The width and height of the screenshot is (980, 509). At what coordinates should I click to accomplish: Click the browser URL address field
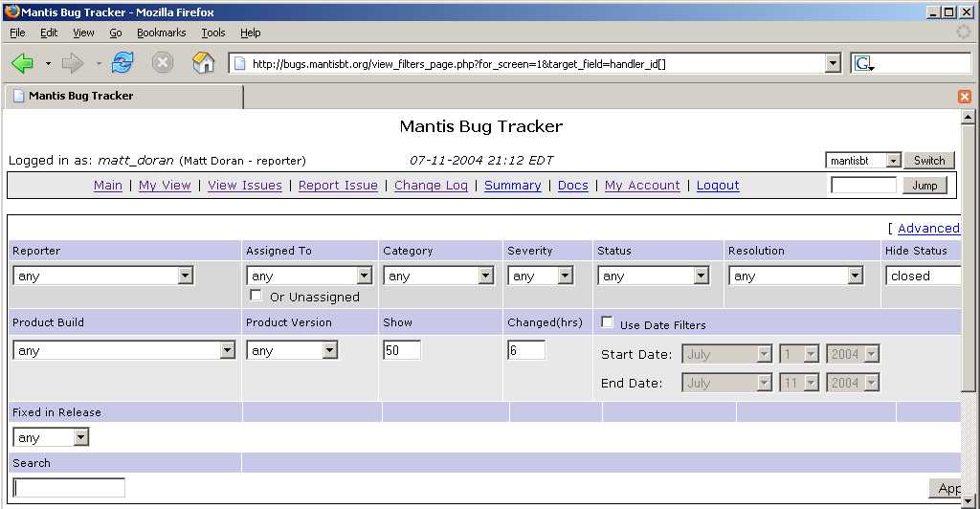(x=535, y=64)
